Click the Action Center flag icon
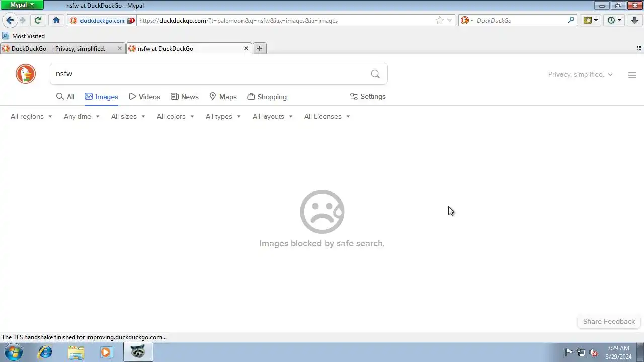 click(x=569, y=352)
